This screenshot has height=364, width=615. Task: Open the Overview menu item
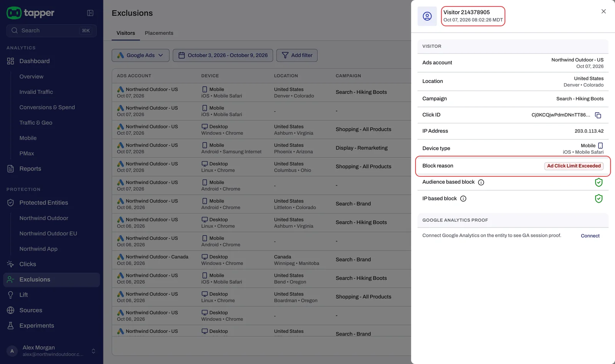(32, 76)
